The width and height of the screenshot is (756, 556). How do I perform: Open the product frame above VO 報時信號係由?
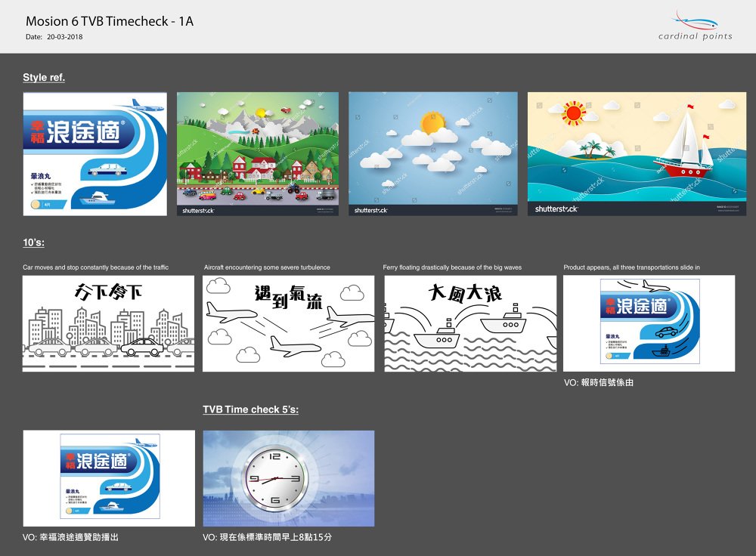[649, 323]
